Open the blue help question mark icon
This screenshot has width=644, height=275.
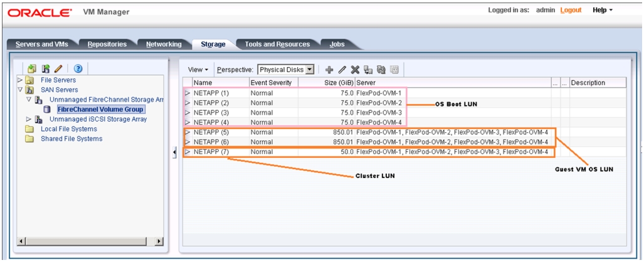click(78, 68)
